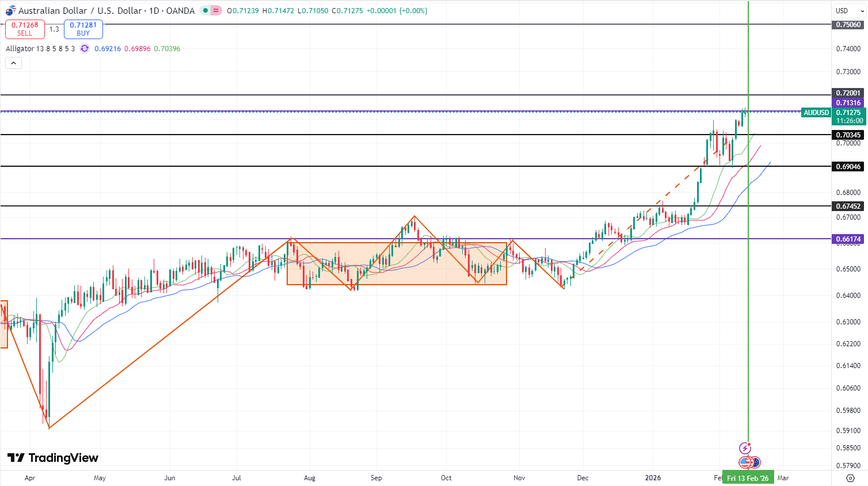Open the purple lightning event icon

[745, 448]
